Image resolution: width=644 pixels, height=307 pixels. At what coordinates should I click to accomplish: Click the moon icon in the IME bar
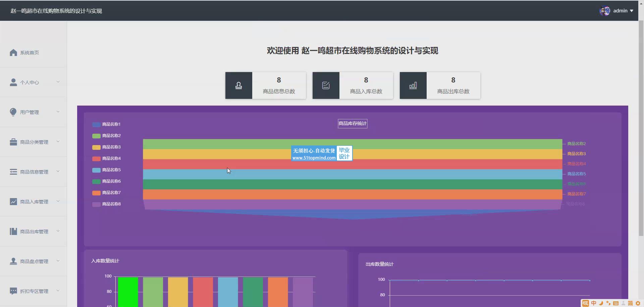pyautogui.click(x=601, y=303)
